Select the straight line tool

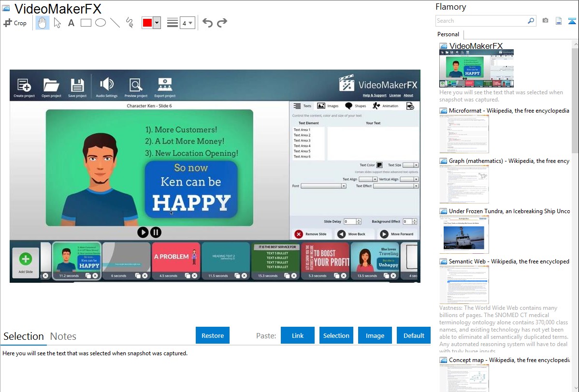pyautogui.click(x=115, y=23)
